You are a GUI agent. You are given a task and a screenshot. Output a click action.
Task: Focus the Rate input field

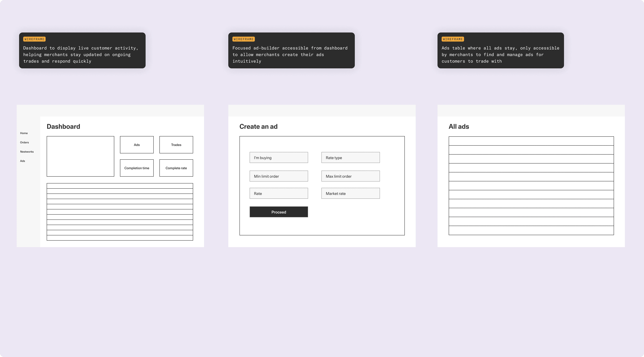tap(279, 193)
